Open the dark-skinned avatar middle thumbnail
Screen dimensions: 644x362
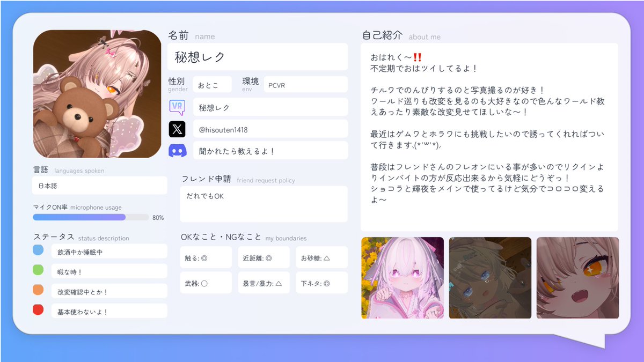[490, 278]
